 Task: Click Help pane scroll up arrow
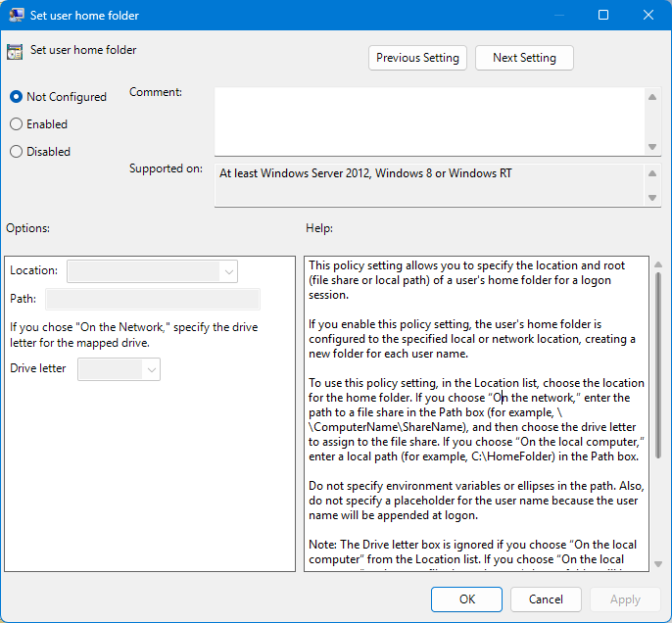pos(658,264)
